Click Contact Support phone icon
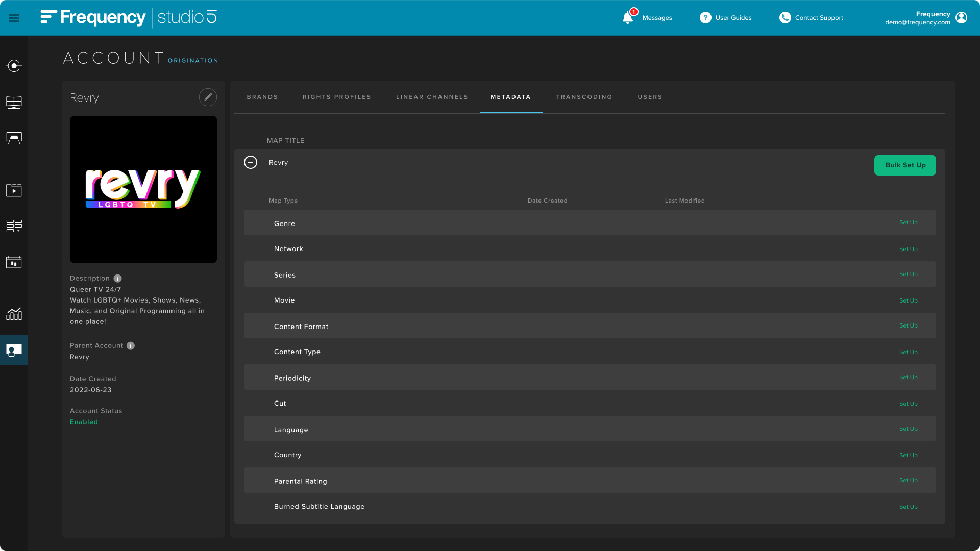Viewport: 980px width, 551px height. pos(784,17)
